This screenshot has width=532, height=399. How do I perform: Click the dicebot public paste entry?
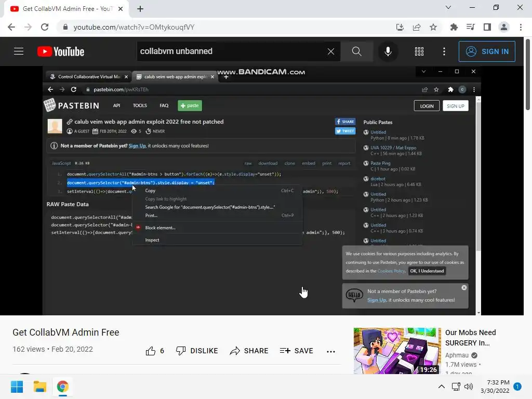click(378, 179)
